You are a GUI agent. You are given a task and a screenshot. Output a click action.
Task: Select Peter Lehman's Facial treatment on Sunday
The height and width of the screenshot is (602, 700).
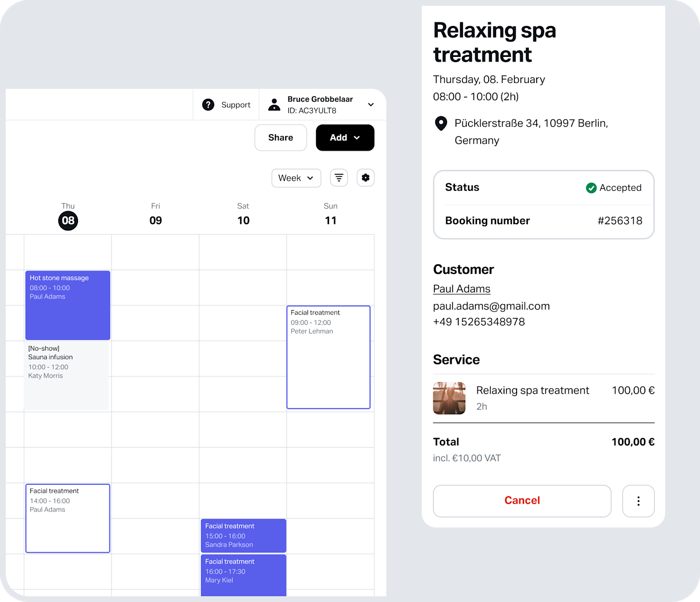click(x=329, y=357)
